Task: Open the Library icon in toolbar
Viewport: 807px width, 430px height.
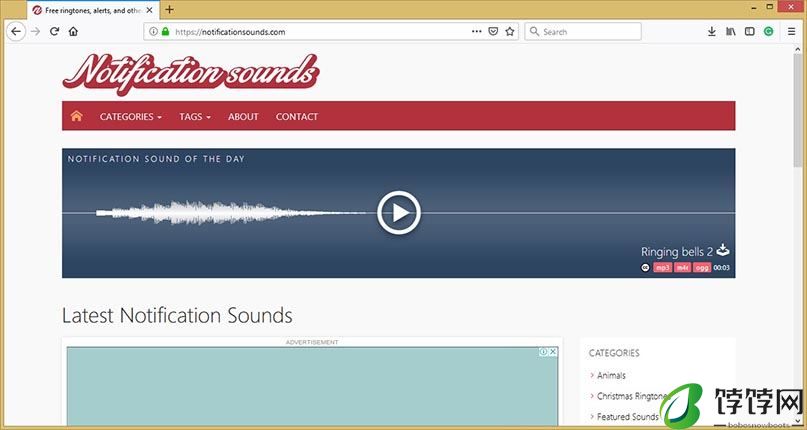Action: (x=731, y=31)
